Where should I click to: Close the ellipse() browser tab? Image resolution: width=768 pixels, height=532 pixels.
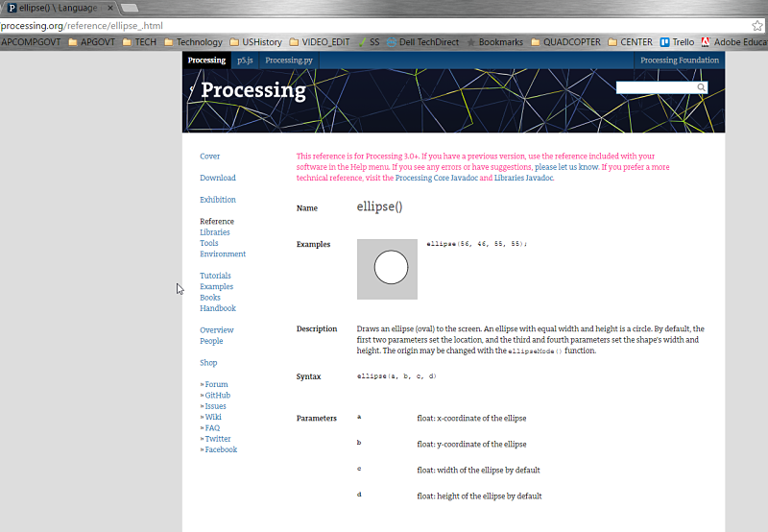(x=110, y=8)
